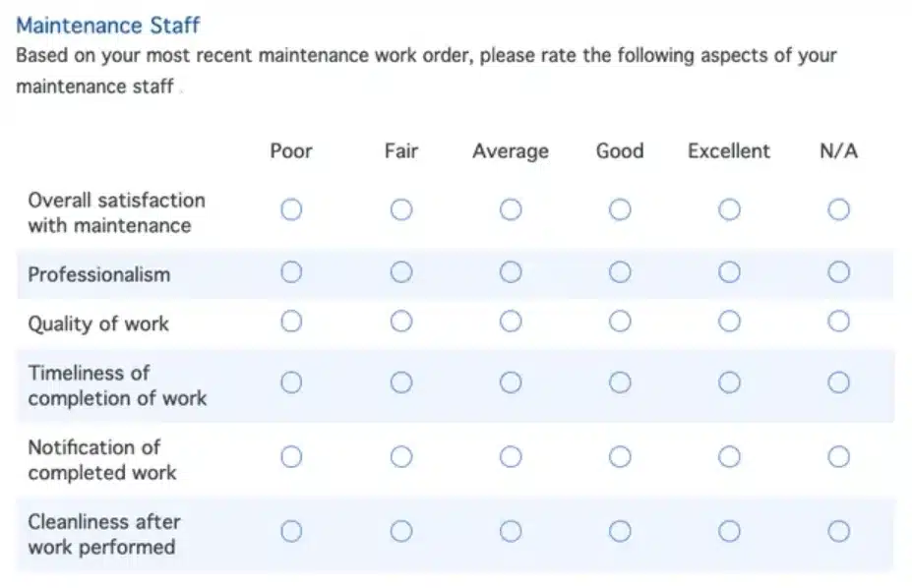Screen dimensions: 912x588
Task: Click the Maintenance Staff section heading
Action: [107, 25]
